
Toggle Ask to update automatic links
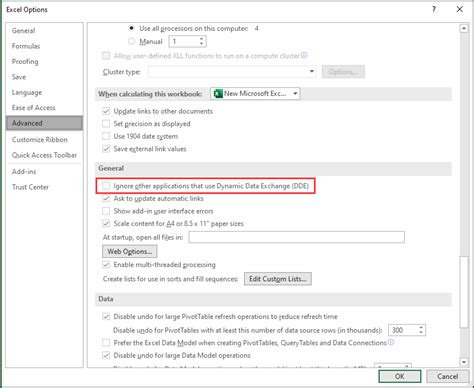click(x=106, y=198)
